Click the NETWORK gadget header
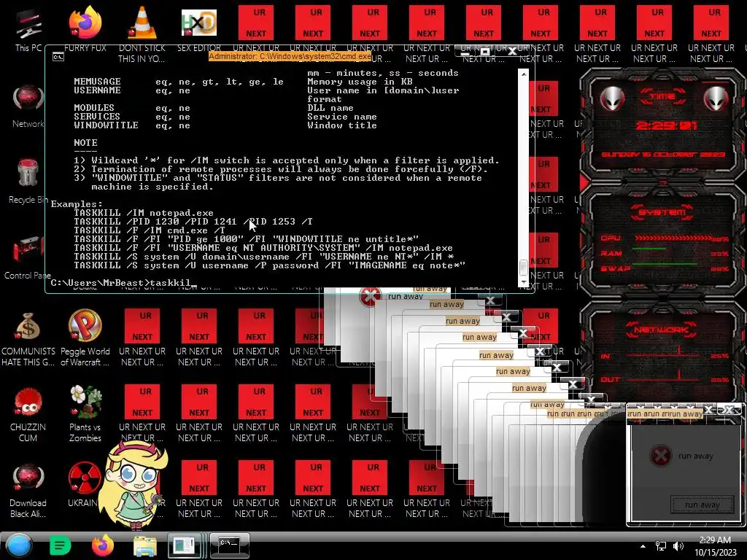Screen dimensions: 747x560 (x=661, y=330)
